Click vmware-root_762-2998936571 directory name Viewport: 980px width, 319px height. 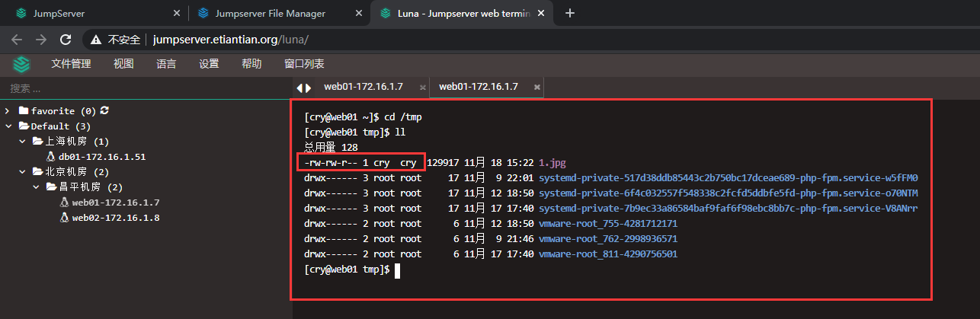(608, 238)
